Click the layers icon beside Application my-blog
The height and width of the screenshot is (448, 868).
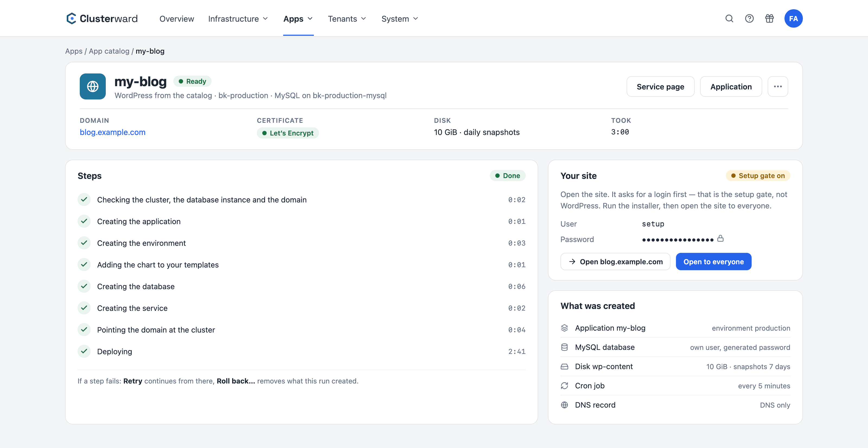pyautogui.click(x=564, y=328)
